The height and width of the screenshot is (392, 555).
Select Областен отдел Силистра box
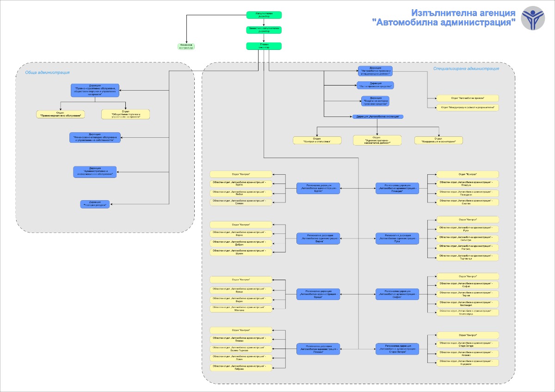[468, 239]
